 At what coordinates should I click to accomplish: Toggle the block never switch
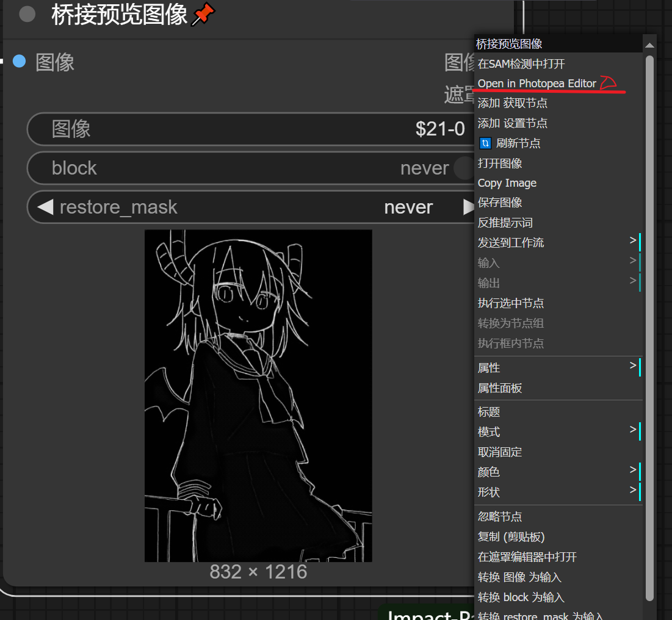[463, 168]
